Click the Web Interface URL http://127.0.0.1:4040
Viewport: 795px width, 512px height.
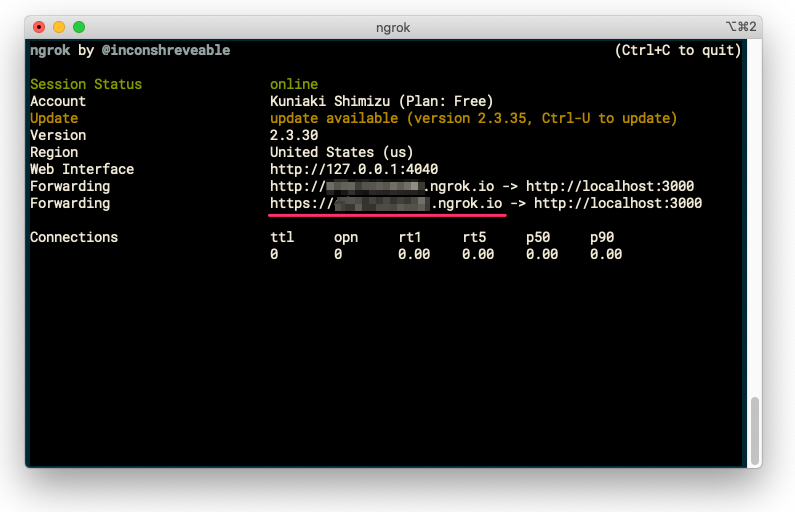pyautogui.click(x=354, y=169)
